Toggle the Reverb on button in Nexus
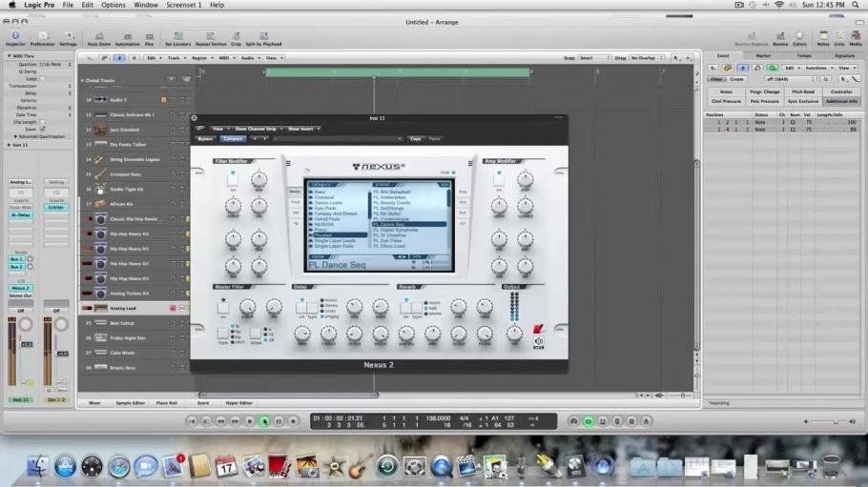The height and width of the screenshot is (487, 868). click(406, 308)
